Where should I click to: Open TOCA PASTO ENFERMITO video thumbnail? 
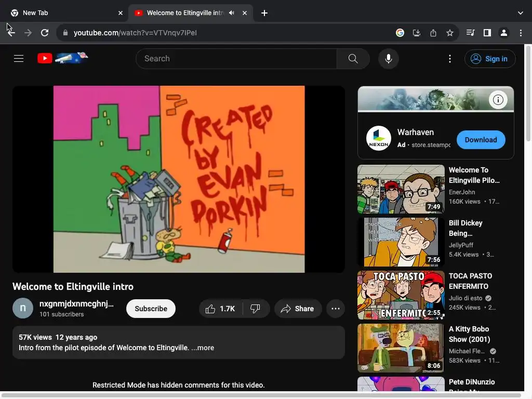[401, 295]
